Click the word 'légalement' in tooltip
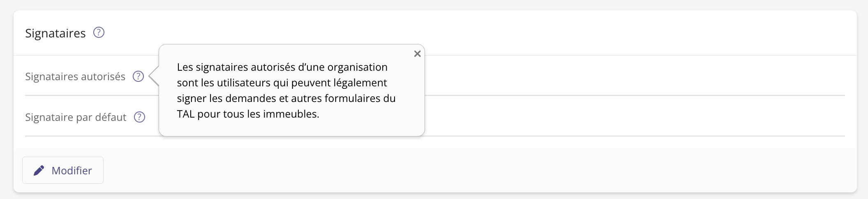This screenshot has height=199, width=868. click(360, 83)
